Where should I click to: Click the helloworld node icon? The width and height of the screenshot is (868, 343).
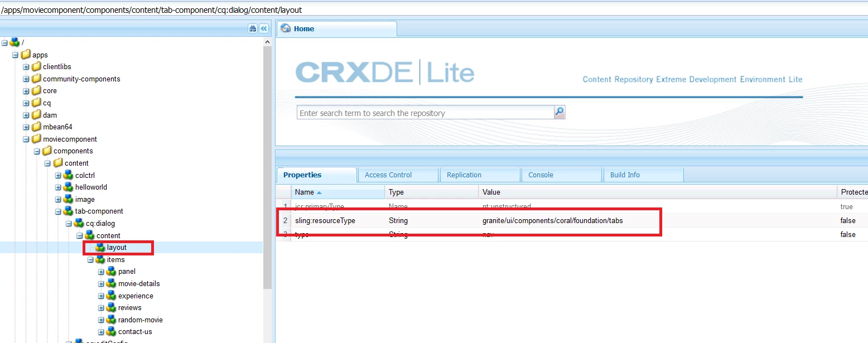[x=68, y=187]
